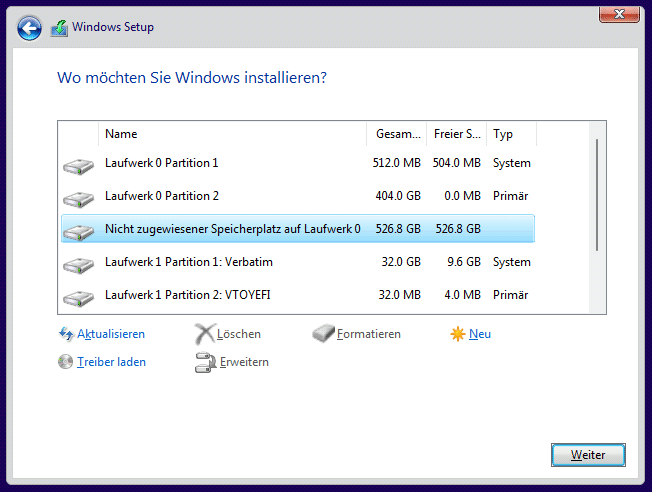Close the Windows Setup window
The image size is (652, 492).
tap(619, 14)
